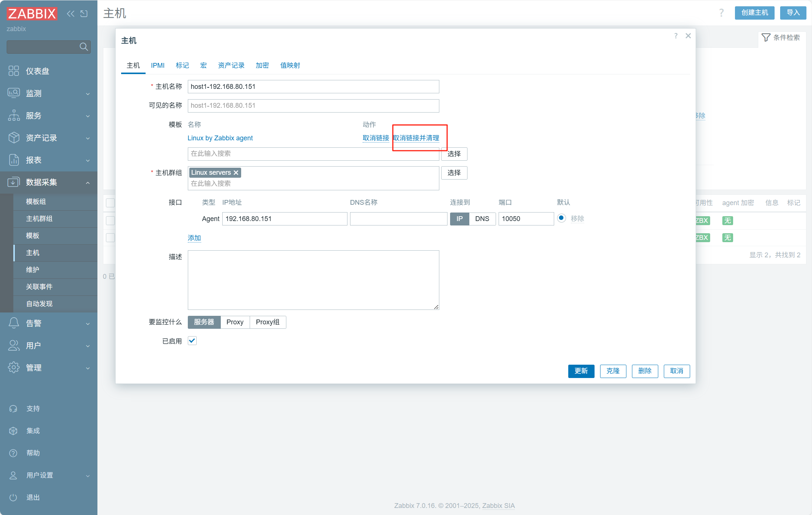This screenshot has height=515, width=812.
Task: Expand the 用户 menu chevron
Action: coord(88,346)
